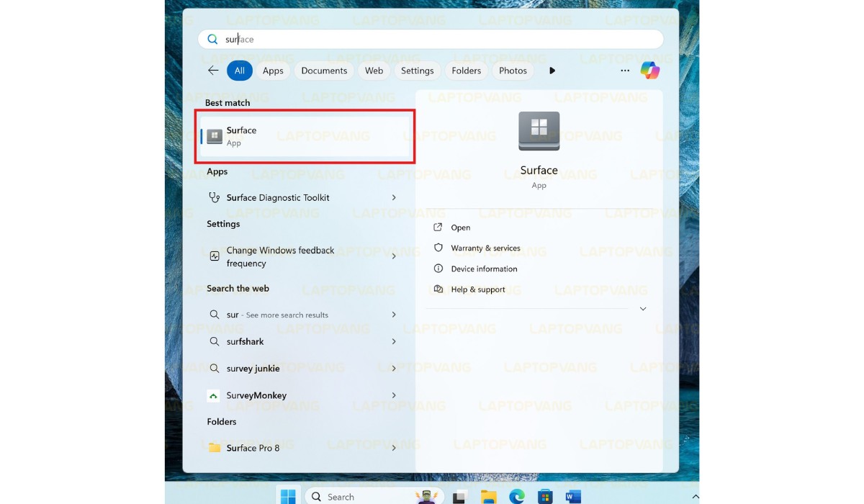
Task: Expand the SurveyMonkey result arrow
Action: point(394,395)
